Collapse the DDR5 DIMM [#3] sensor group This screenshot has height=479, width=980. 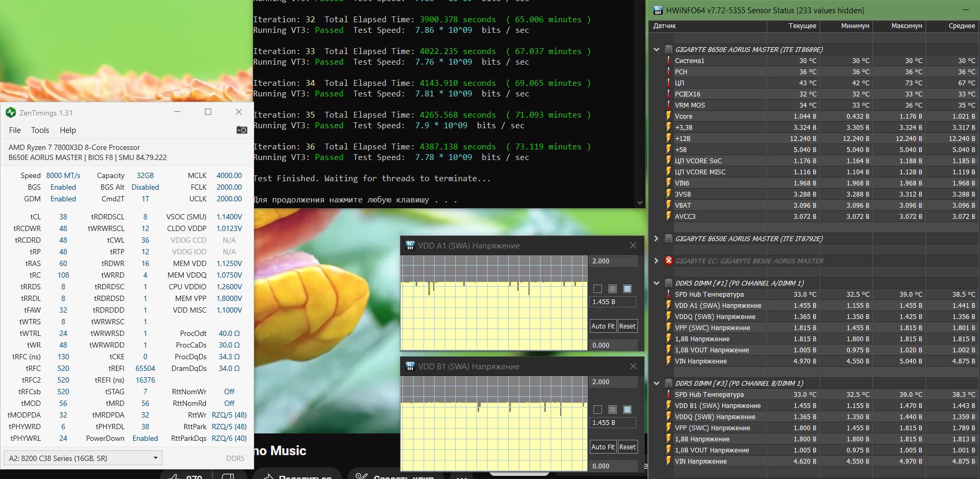(657, 383)
